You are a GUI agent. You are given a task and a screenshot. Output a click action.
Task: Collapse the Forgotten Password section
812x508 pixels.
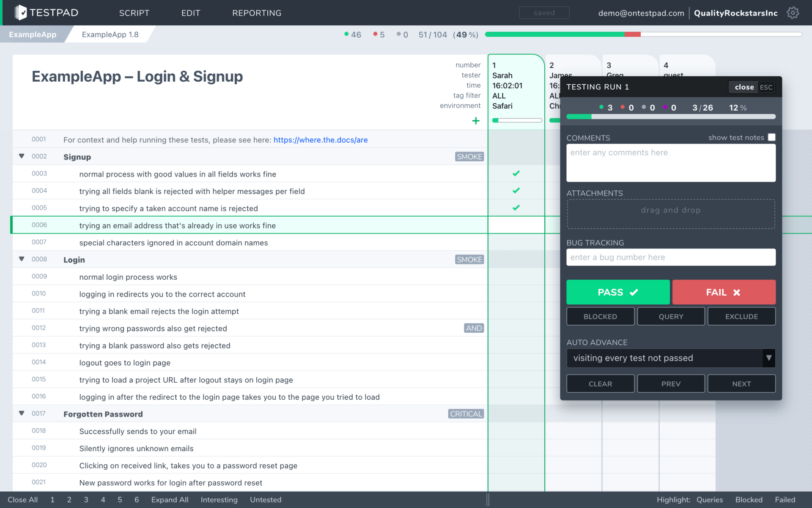pyautogui.click(x=21, y=413)
